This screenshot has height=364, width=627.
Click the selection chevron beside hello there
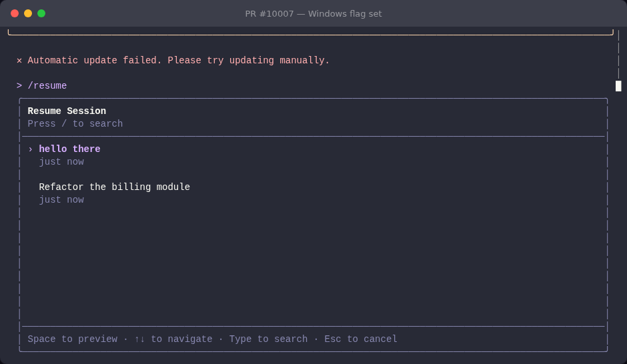31,149
